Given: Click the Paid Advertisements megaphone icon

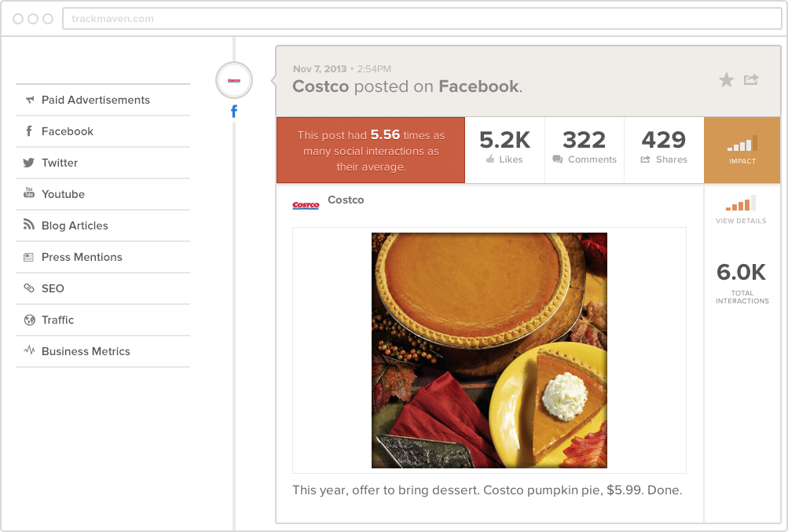Looking at the screenshot, I should 30,100.
